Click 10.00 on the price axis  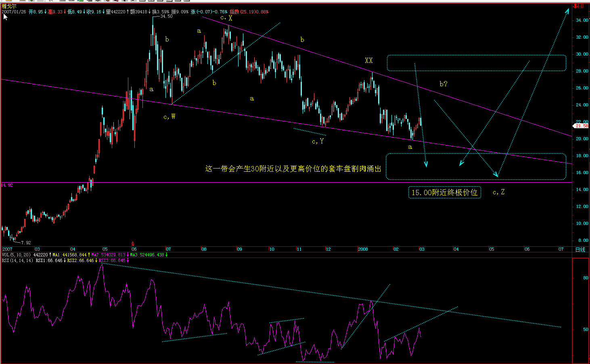point(582,223)
